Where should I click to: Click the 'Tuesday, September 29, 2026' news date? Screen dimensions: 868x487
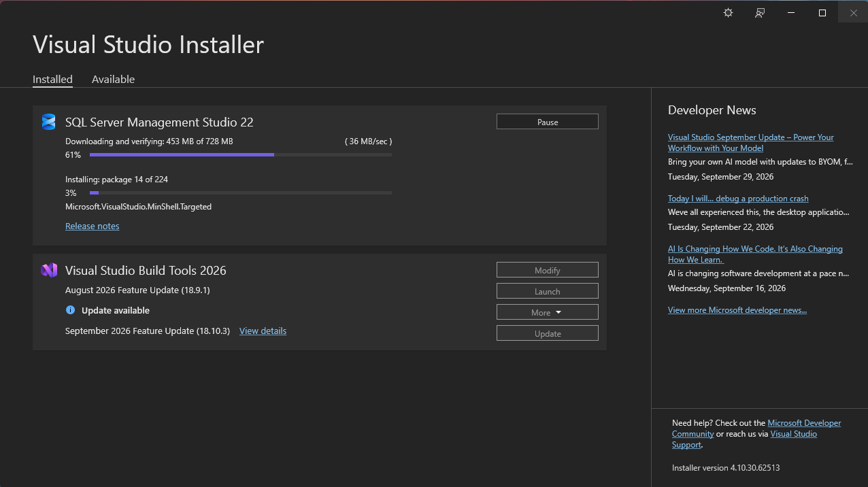click(x=721, y=177)
